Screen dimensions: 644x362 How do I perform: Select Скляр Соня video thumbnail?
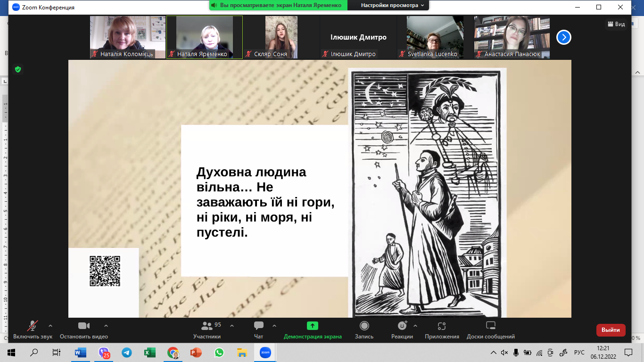click(x=281, y=37)
